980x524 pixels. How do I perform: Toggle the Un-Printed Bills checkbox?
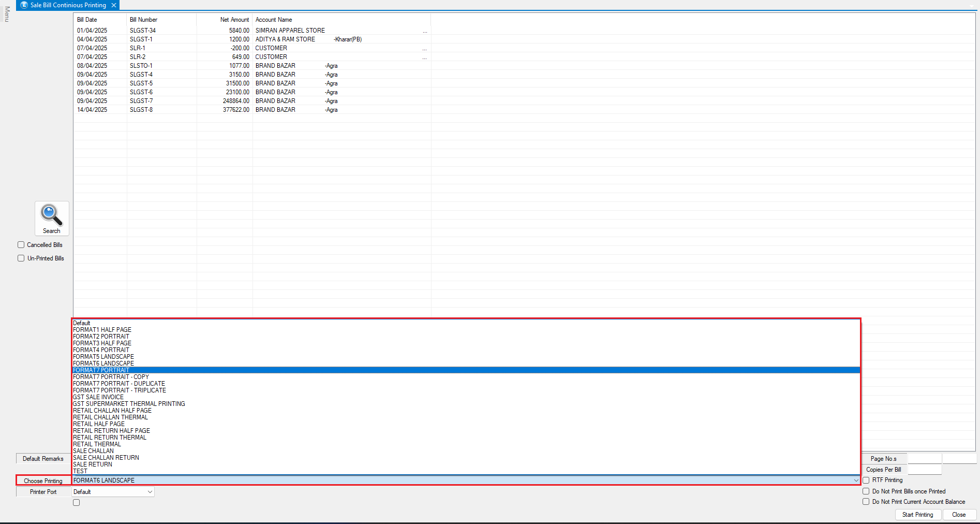(21, 258)
